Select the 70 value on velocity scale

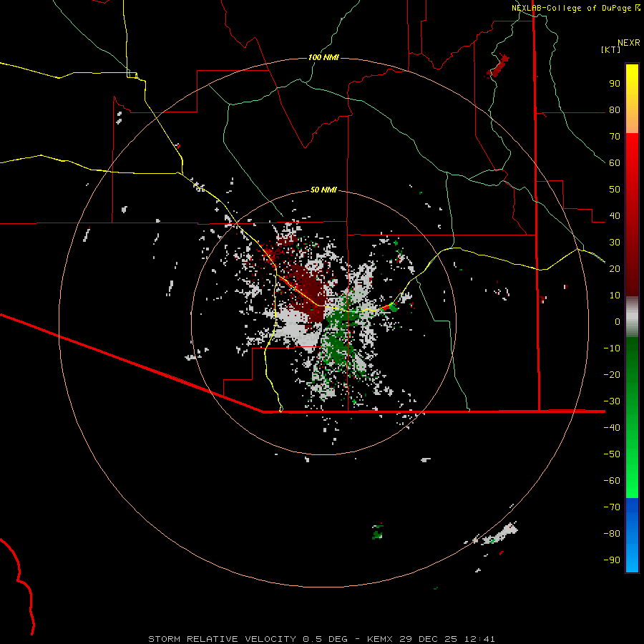(615, 137)
